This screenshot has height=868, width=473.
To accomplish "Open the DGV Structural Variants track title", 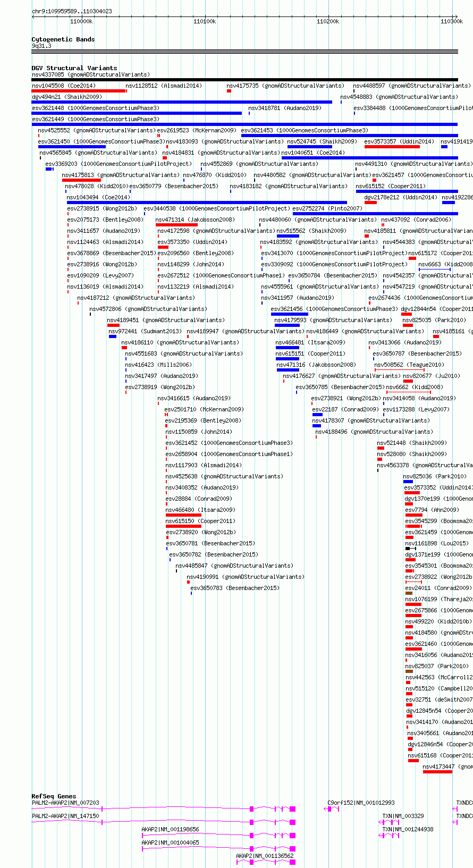I will coord(74,68).
